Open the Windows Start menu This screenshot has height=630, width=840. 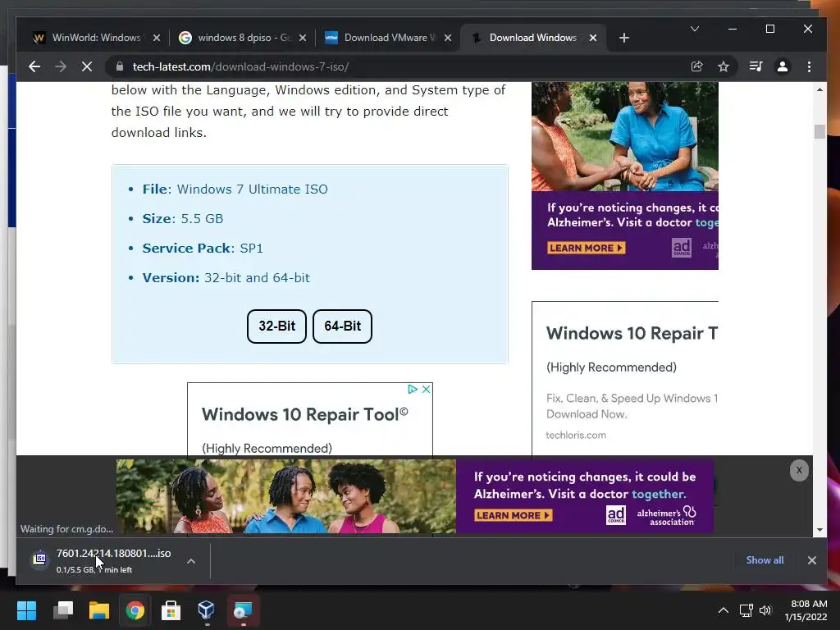tap(27, 610)
